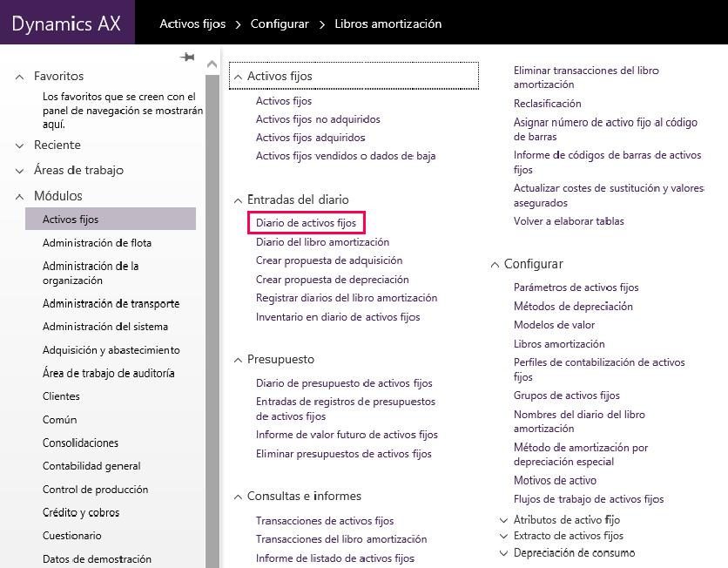Click scroll up arrow of navigation pane
This screenshot has height=568, width=728.
point(212,64)
